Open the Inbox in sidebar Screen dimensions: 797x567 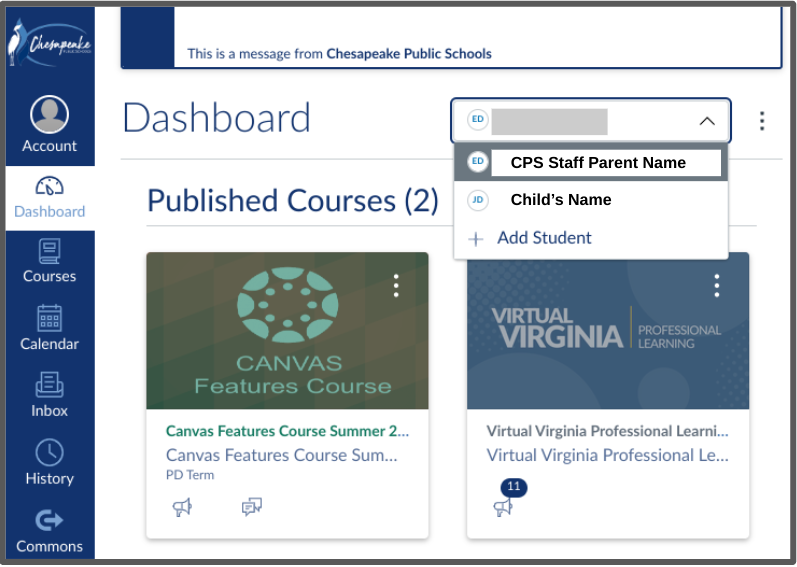tap(49, 395)
